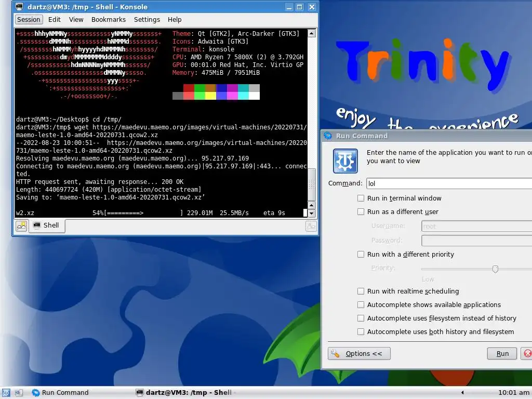Open the Session menu in Konsole
This screenshot has width=532, height=399.
(29, 20)
